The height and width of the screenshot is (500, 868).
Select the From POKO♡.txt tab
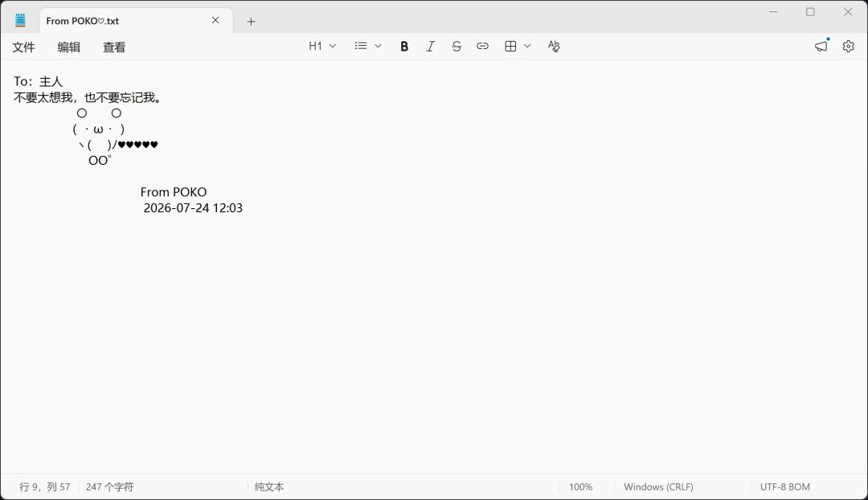136,21
